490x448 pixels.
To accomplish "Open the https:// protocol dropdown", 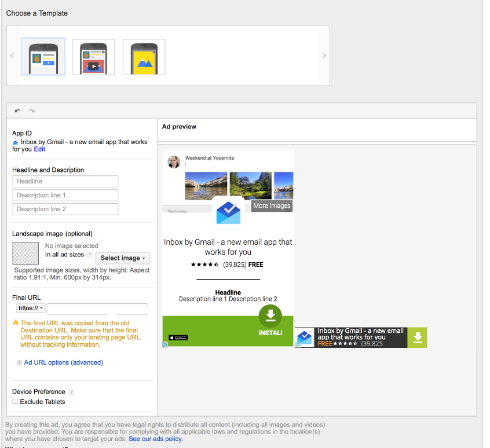I will tap(31, 308).
